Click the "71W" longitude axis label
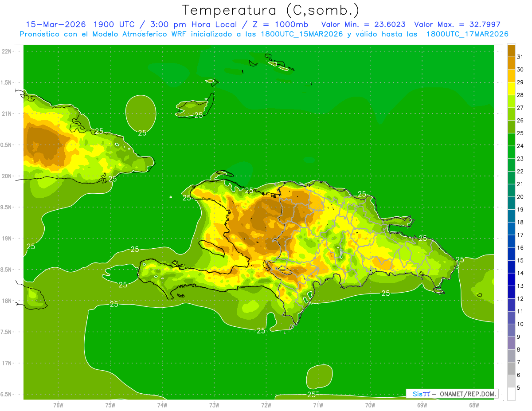532x411 pixels. tap(318, 405)
